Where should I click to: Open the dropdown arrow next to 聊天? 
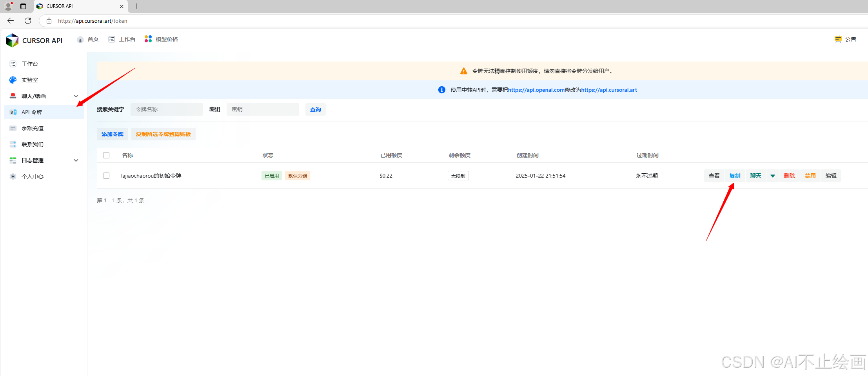tap(773, 176)
